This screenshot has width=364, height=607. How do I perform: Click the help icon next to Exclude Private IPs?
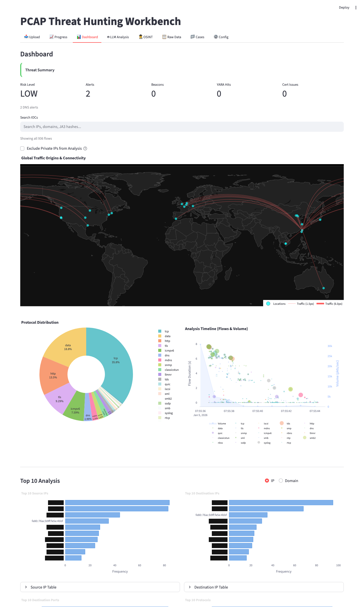85,148
